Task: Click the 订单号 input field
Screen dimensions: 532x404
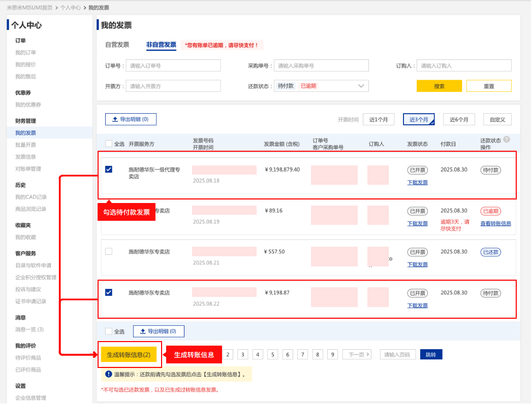Action: coord(173,65)
